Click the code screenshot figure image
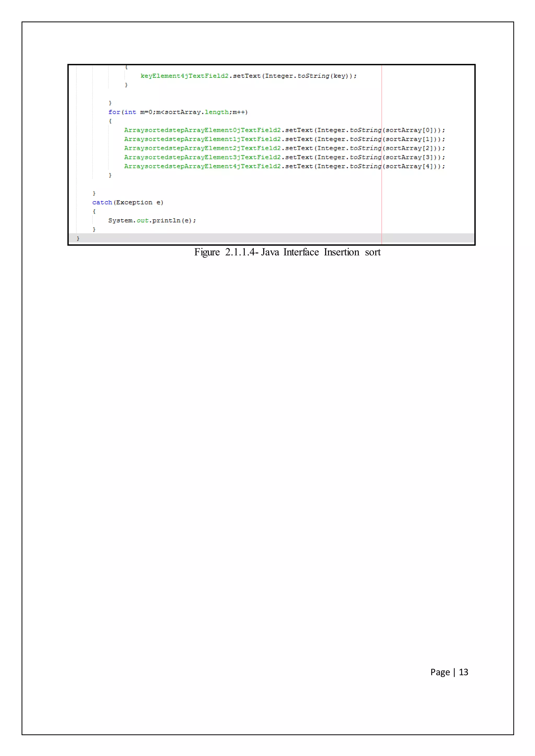Viewport: 535px width, 756px height. pos(271,155)
